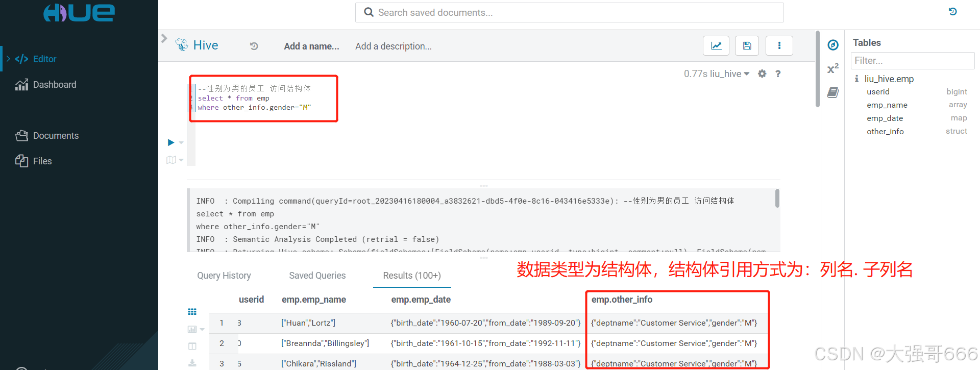The image size is (980, 370).
Task: Show results as grid icon
Action: tap(192, 312)
